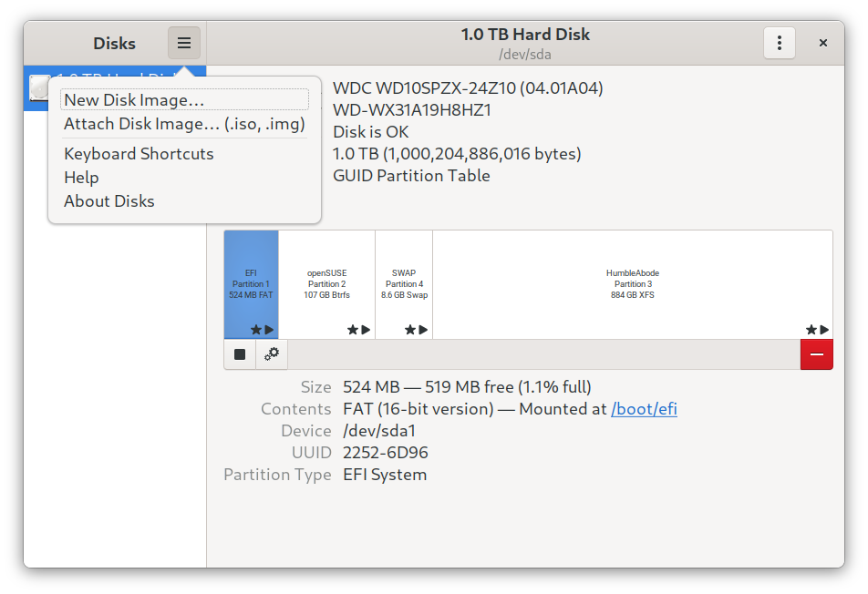Viewport: 868px width, 594px height.
Task: Click the star icon on openSUSE partition
Action: (x=352, y=330)
